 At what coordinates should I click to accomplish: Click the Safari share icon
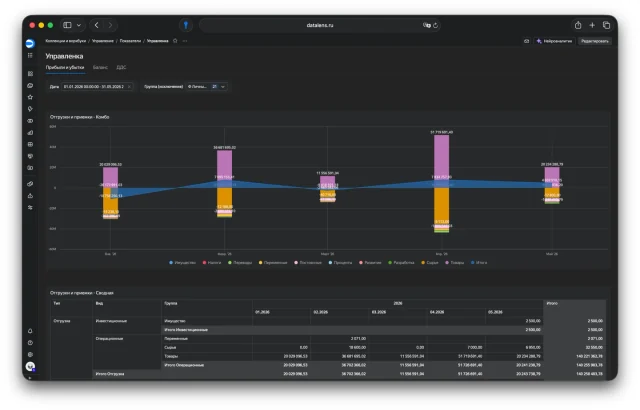point(578,25)
